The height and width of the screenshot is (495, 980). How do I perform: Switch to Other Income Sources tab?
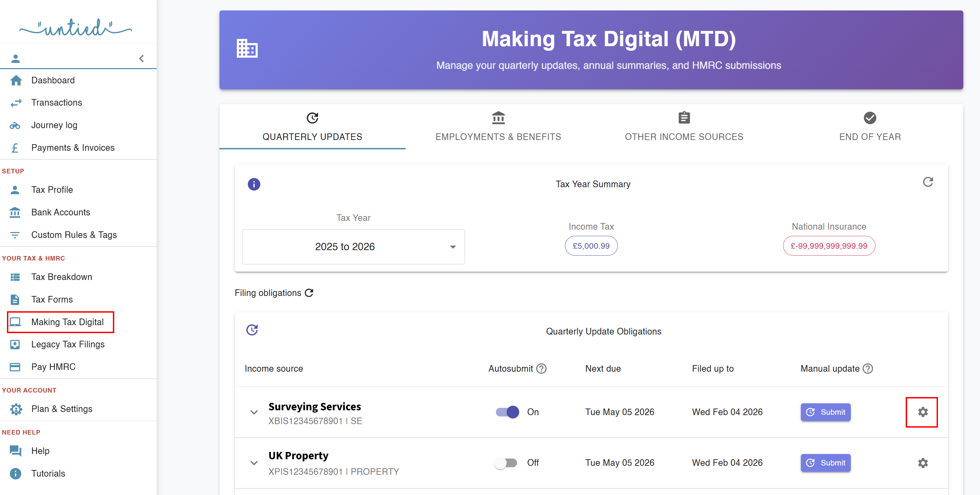684,127
